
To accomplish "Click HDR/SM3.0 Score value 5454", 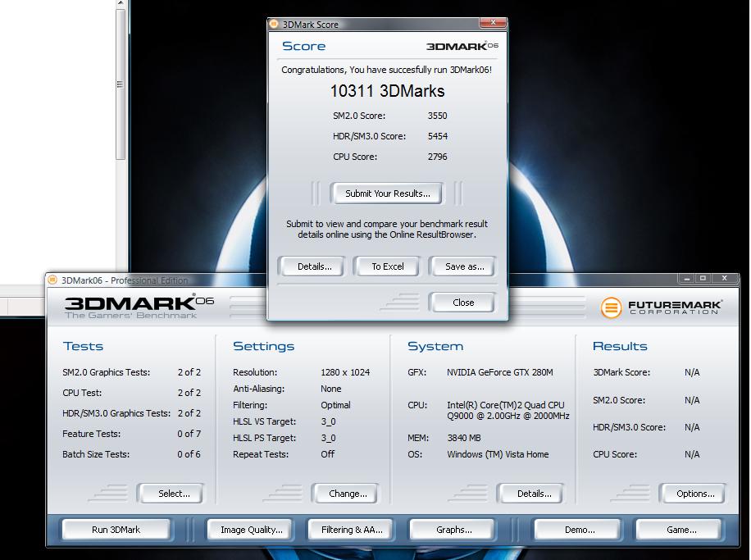I will [437, 136].
